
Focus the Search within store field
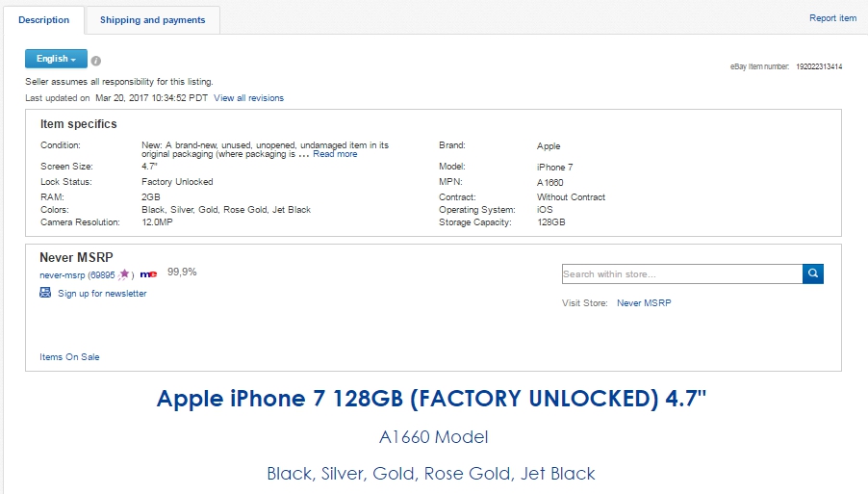point(681,274)
